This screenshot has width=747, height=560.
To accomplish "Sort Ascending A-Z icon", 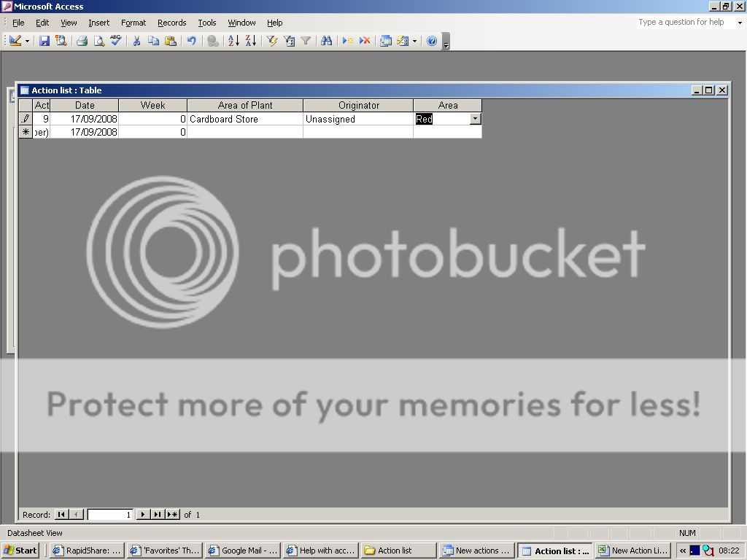I will pyautogui.click(x=233, y=41).
